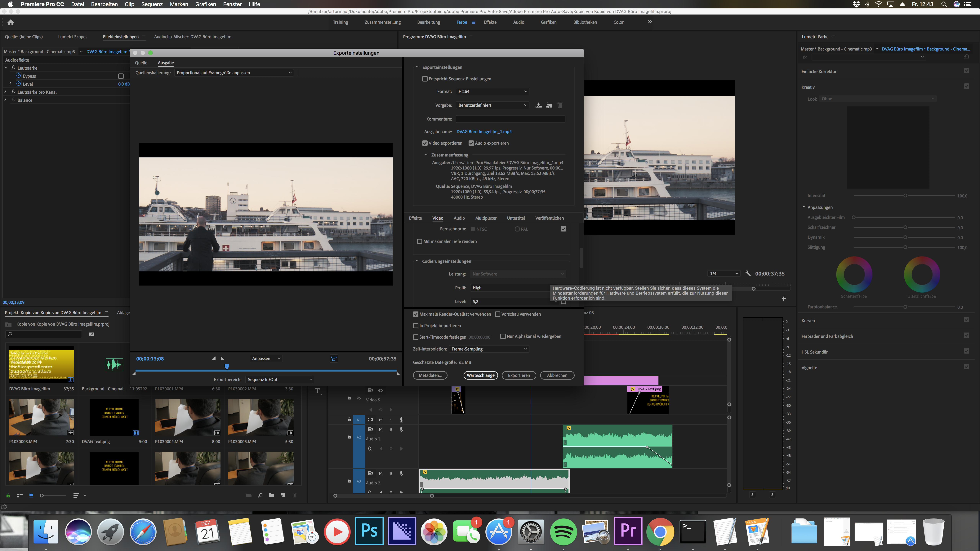This screenshot has height=551, width=980.
Task: Enable voice-over record on A1
Action: point(401,420)
